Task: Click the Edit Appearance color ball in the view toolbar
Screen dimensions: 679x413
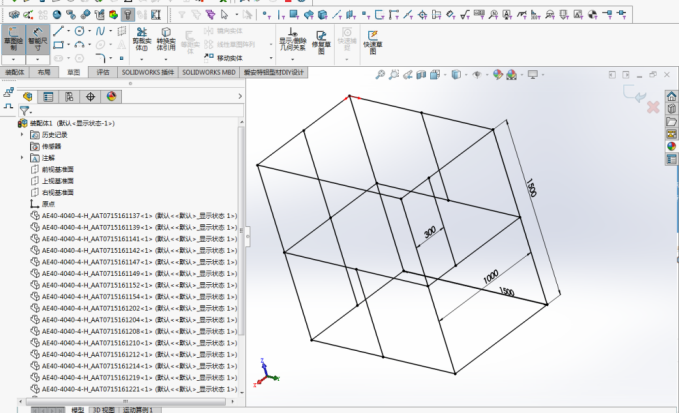Action: (x=499, y=75)
